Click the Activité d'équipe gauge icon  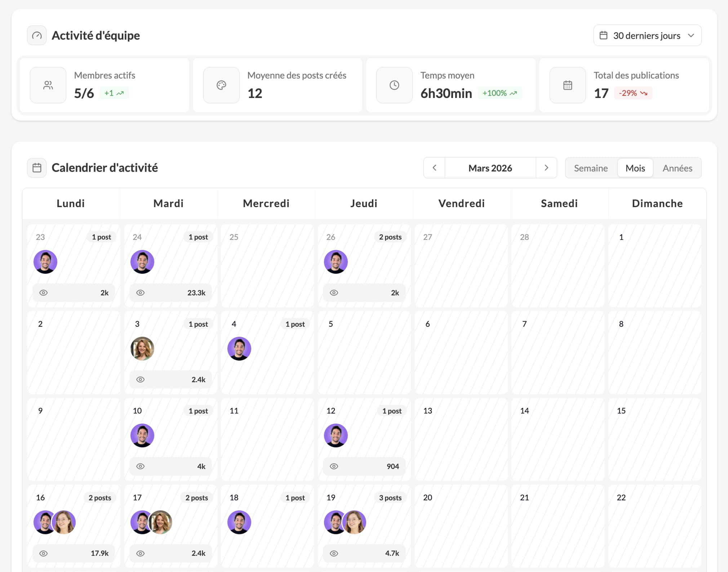point(37,35)
